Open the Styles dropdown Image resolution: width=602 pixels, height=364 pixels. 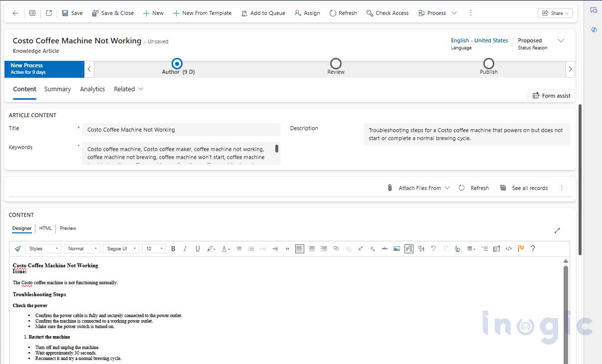(x=43, y=248)
